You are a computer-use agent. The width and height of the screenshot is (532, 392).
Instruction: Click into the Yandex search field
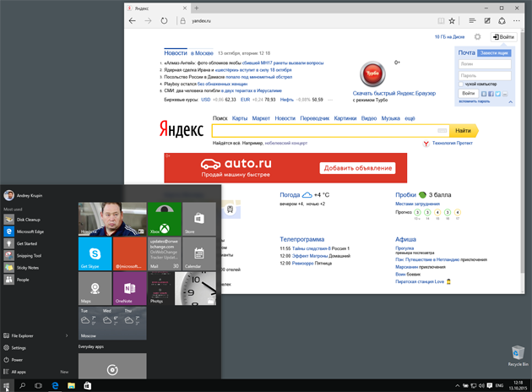[x=329, y=131]
